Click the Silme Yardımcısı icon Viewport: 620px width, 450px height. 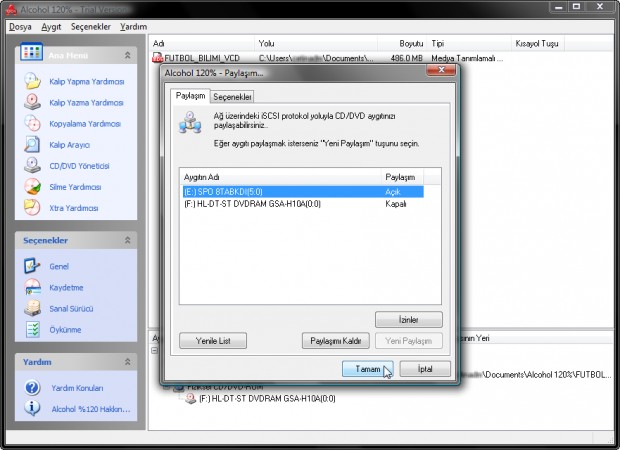pyautogui.click(x=32, y=187)
